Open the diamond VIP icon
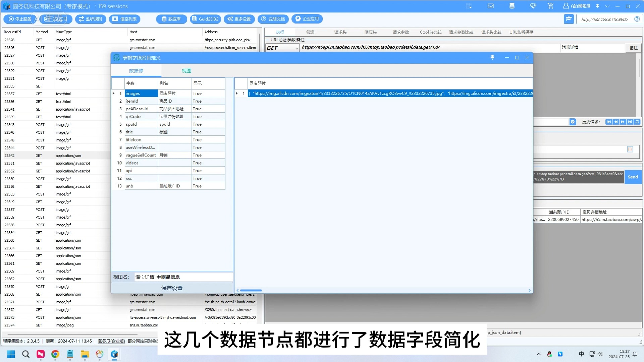This screenshot has width=644, height=362. tap(533, 6)
